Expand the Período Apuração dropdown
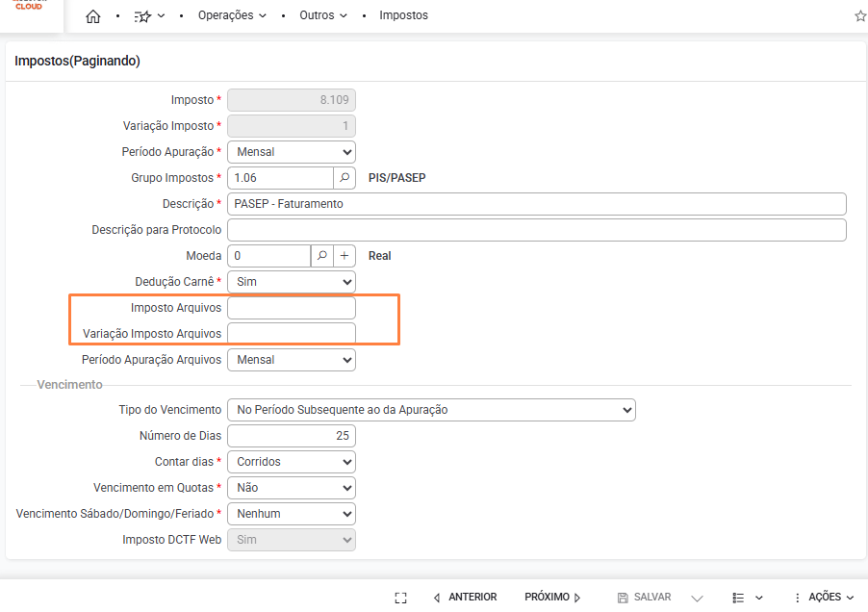 point(292,152)
